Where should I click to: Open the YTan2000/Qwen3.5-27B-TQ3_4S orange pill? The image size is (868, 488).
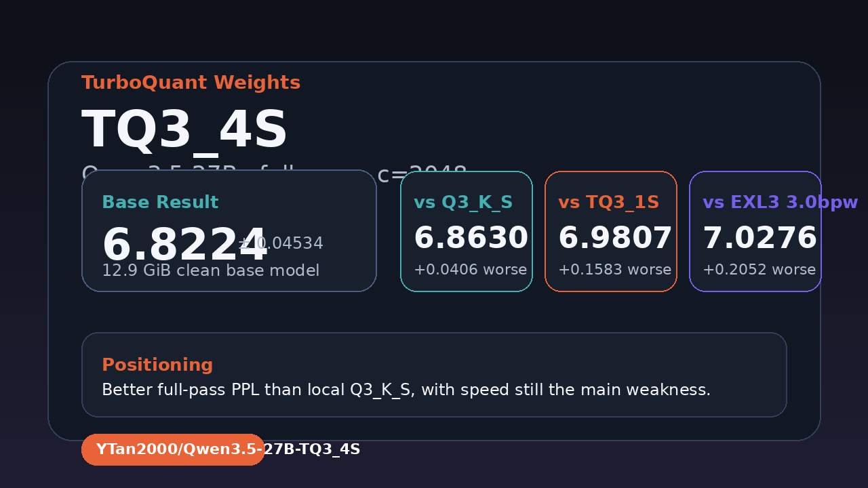(173, 449)
